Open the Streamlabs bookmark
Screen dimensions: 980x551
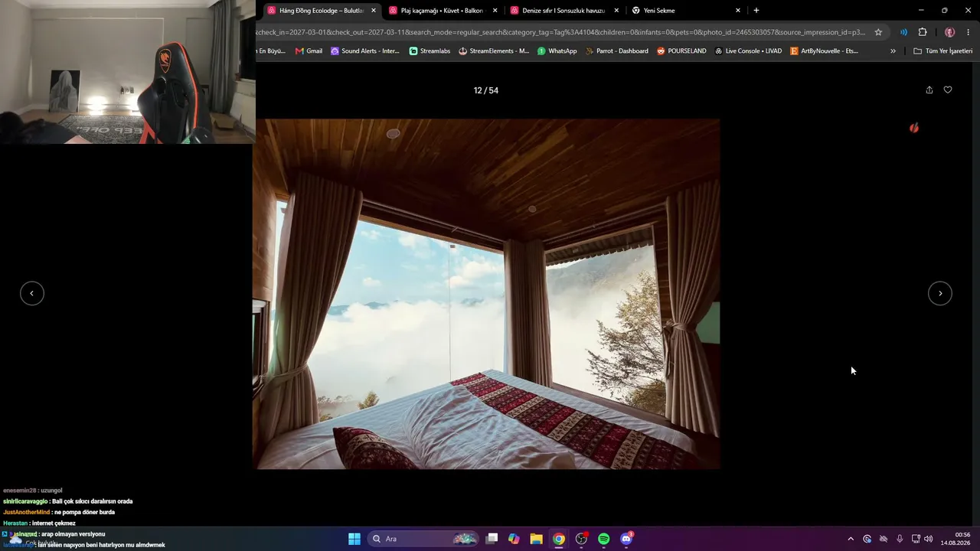(x=430, y=51)
